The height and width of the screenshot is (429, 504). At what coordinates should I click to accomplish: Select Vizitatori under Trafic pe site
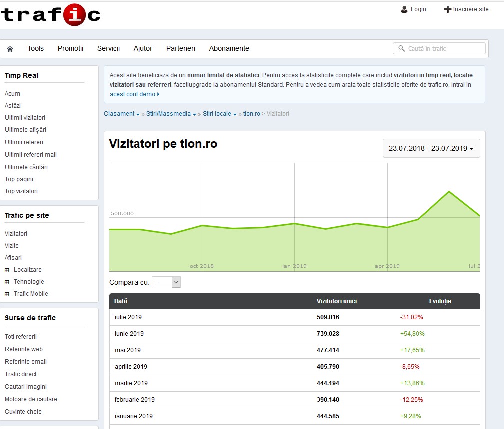pos(16,234)
